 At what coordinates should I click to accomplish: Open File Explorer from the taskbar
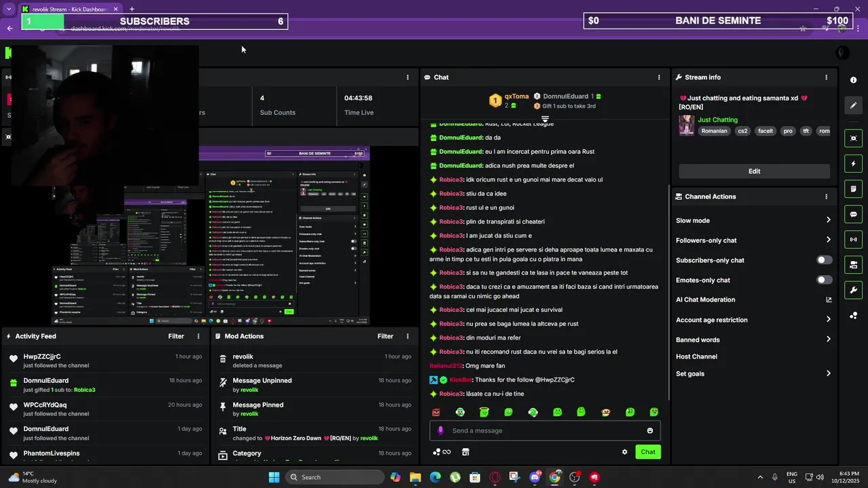tap(415, 477)
